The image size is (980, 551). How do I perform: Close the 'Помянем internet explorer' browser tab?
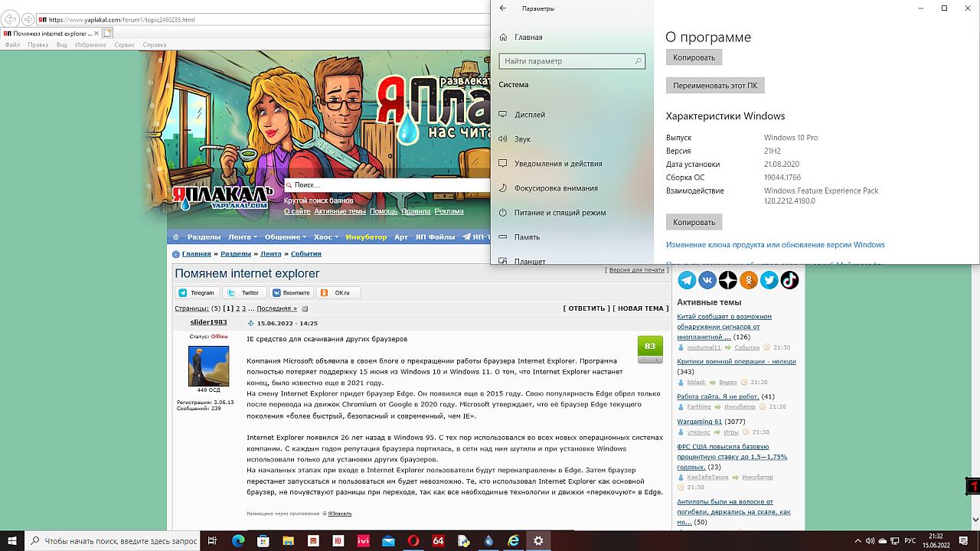click(95, 34)
